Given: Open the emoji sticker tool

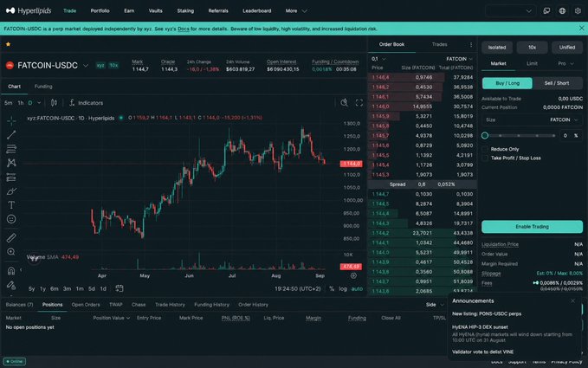Looking at the screenshot, I should pyautogui.click(x=11, y=219).
